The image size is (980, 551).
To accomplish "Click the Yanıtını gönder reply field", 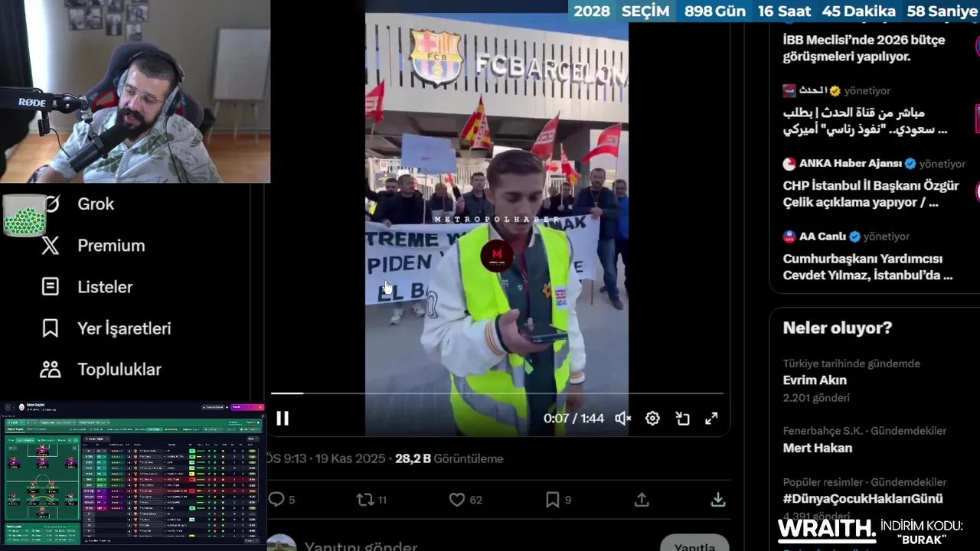I will tap(361, 546).
